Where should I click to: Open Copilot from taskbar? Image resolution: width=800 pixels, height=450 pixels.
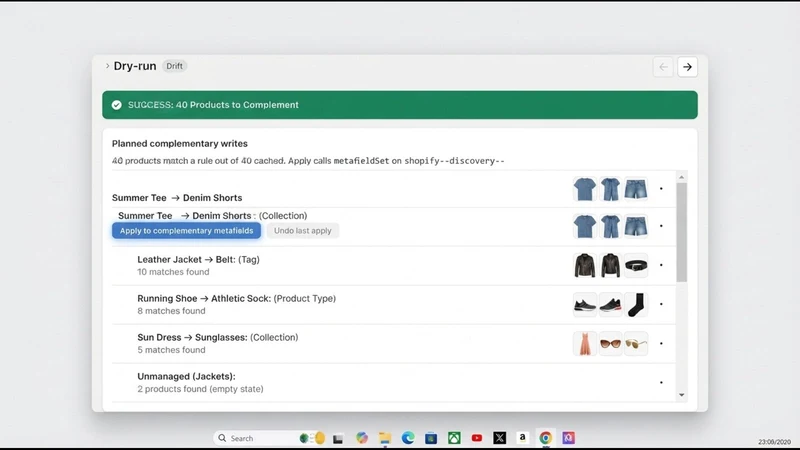click(x=362, y=438)
